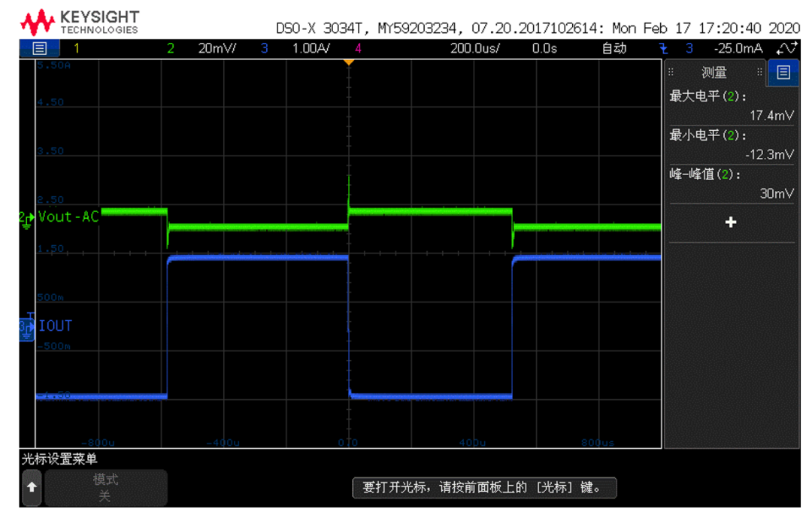The image size is (812, 518).
Task: Click the 17.4mV maximum value
Action: pos(771,116)
